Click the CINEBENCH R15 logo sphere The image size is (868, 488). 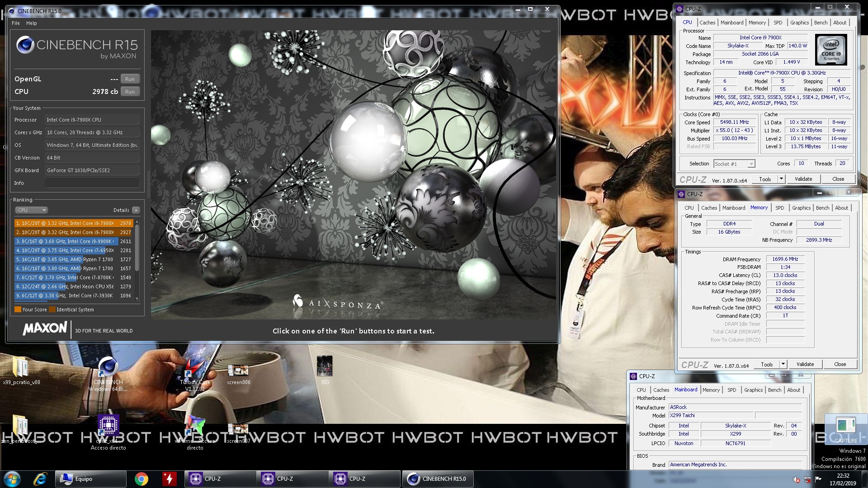pyautogui.click(x=25, y=45)
